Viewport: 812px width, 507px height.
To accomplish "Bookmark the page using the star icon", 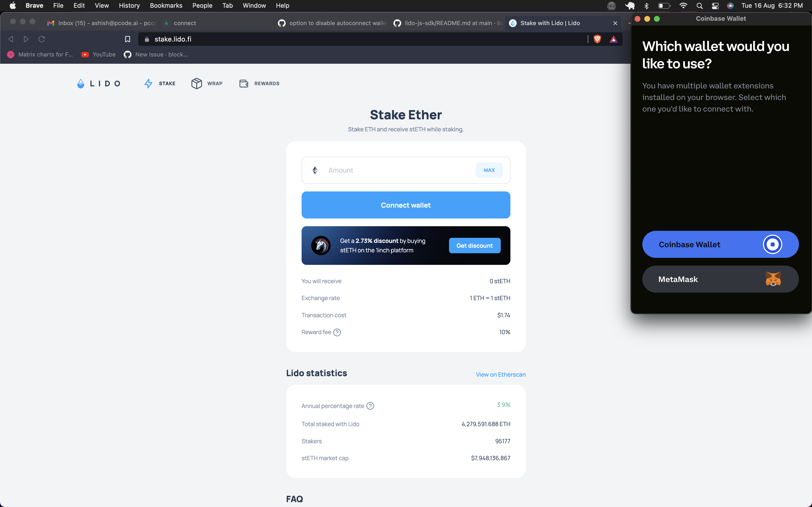I will (128, 39).
